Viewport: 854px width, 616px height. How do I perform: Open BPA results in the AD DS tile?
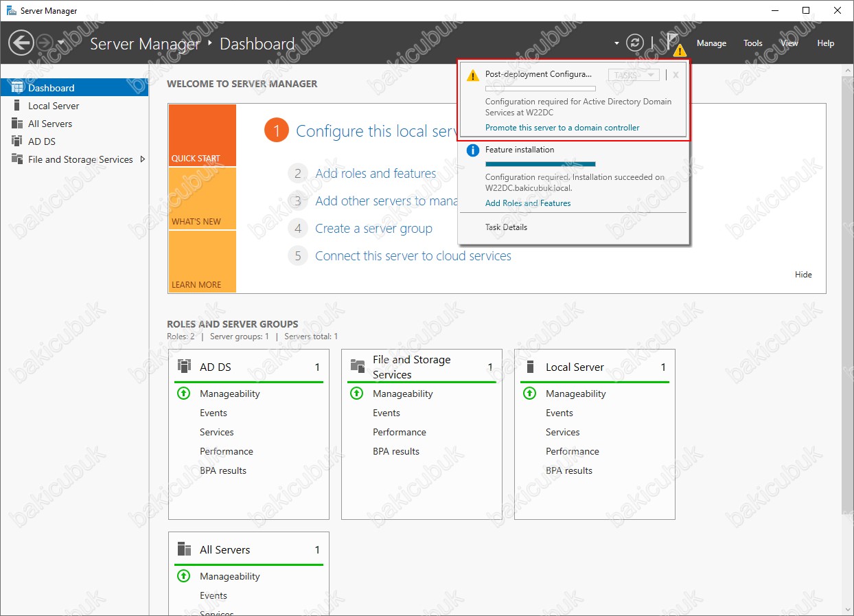click(223, 470)
